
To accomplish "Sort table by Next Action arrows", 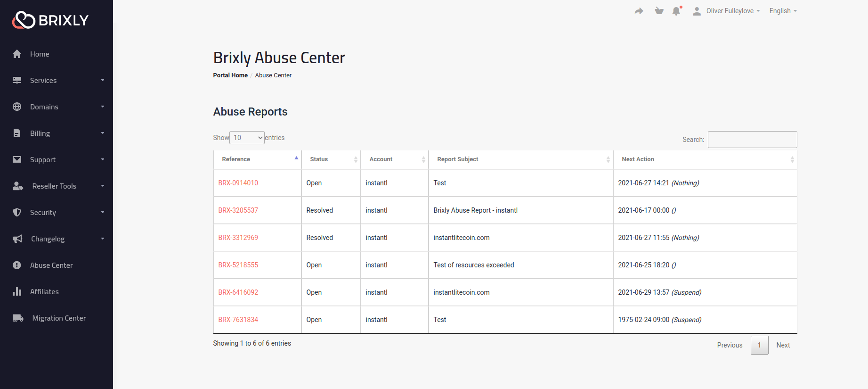I will click(x=792, y=159).
